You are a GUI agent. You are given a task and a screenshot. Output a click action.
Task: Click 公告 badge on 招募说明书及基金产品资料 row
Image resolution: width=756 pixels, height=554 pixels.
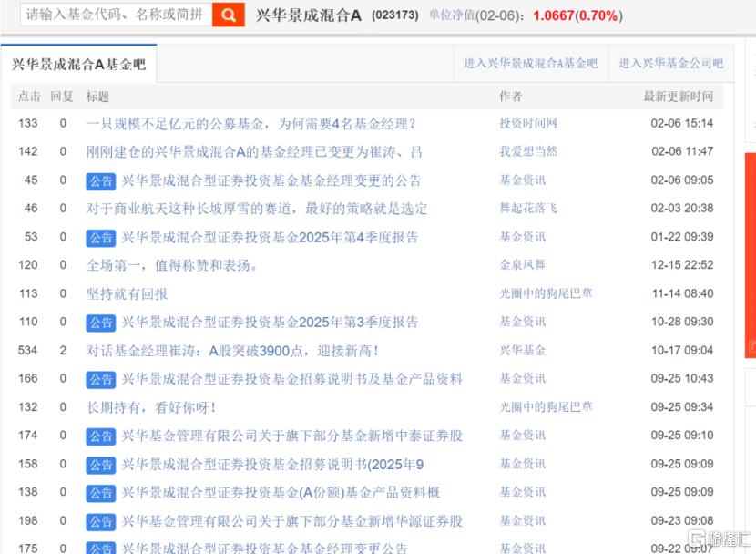pos(101,379)
